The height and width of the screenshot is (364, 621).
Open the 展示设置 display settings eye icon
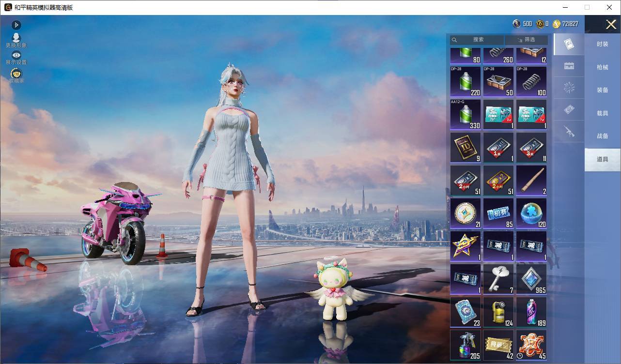click(x=16, y=58)
